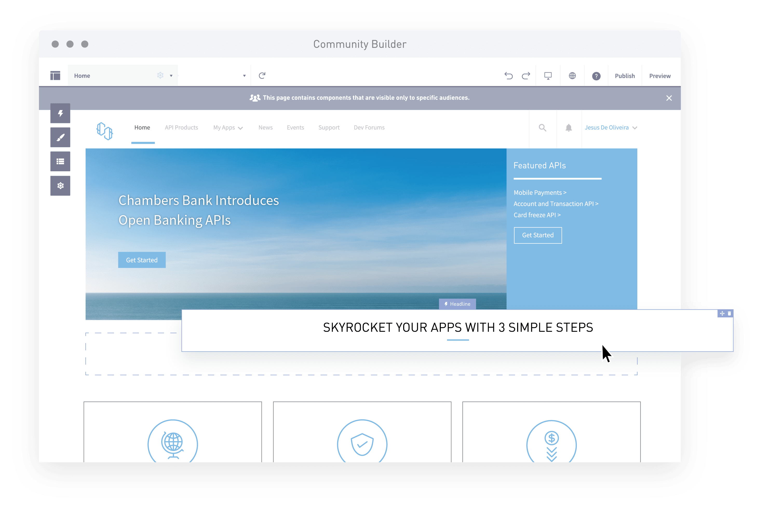Image resolution: width=757 pixels, height=532 pixels.
Task: Open Account and Transaction API link
Action: [x=556, y=204]
